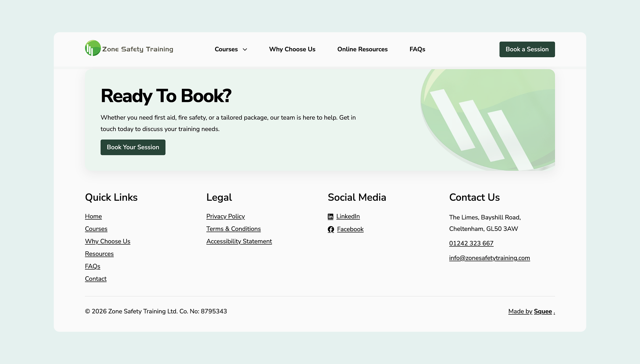The height and width of the screenshot is (364, 640).
Task: Click the Zone Safety Training logo icon
Action: [x=91, y=49]
